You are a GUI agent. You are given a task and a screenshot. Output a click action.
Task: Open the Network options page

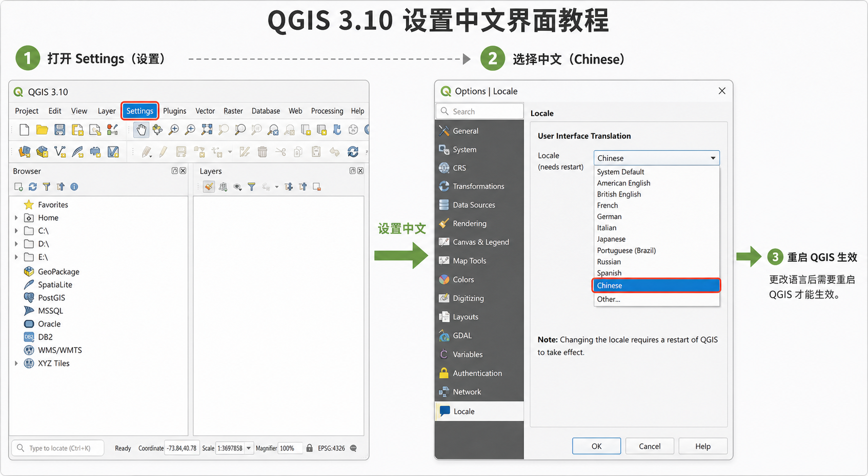pyautogui.click(x=479, y=391)
